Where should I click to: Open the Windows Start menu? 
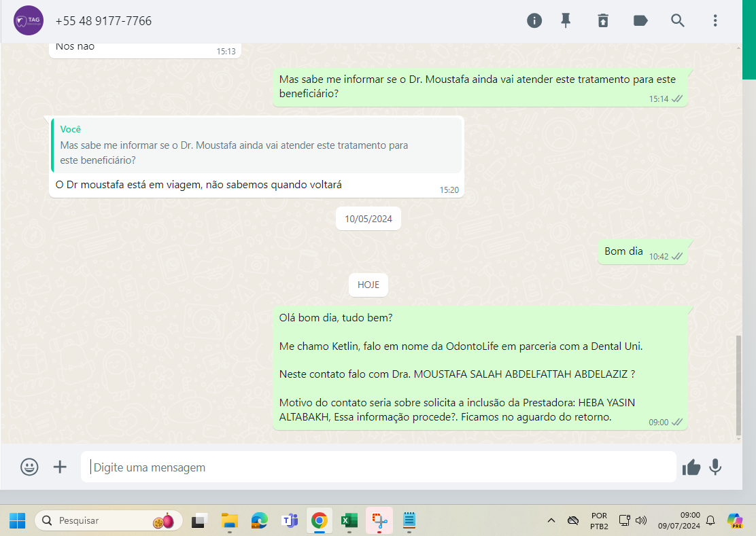pos(18,520)
